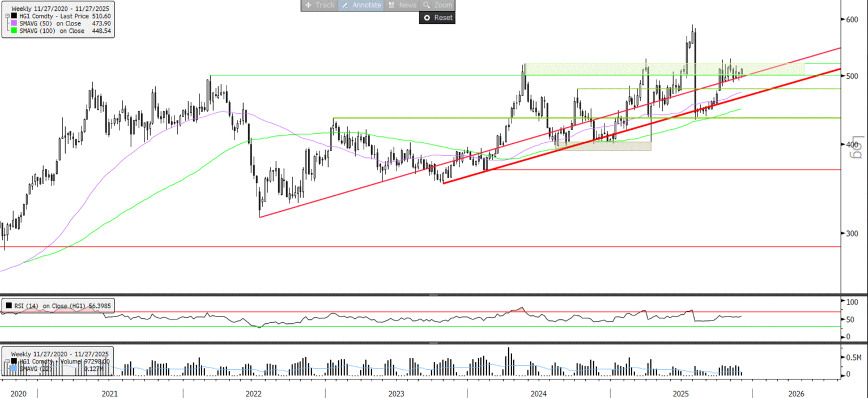This screenshot has height=398, width=868.
Task: Collapse the HG1 Comdty Volume legend tree
Action: 6,361
